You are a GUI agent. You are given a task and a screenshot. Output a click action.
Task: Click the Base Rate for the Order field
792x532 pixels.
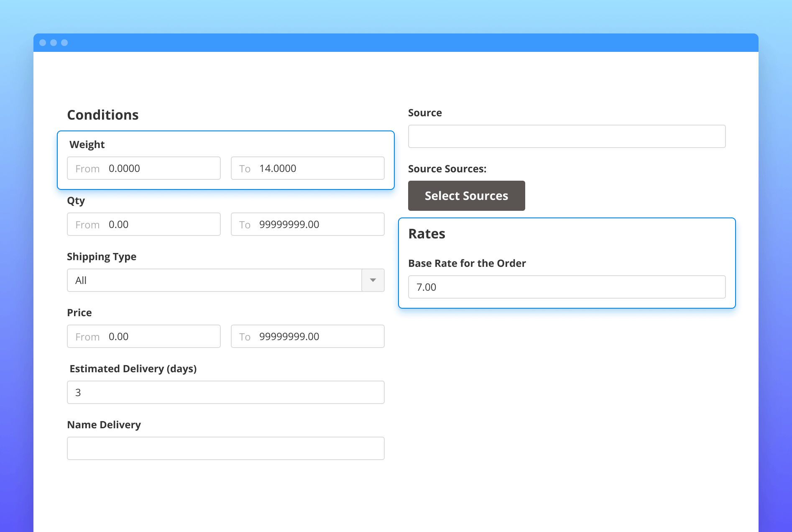point(567,287)
